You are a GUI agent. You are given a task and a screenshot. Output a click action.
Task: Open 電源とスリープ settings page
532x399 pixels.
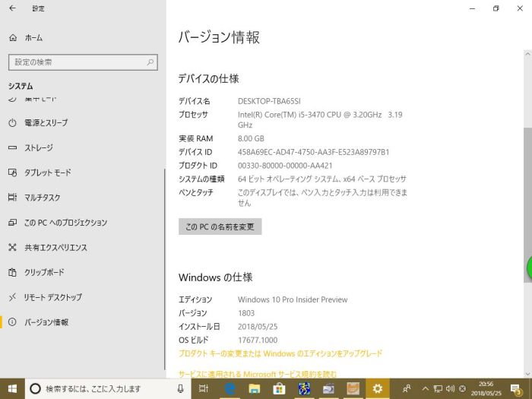(x=46, y=122)
